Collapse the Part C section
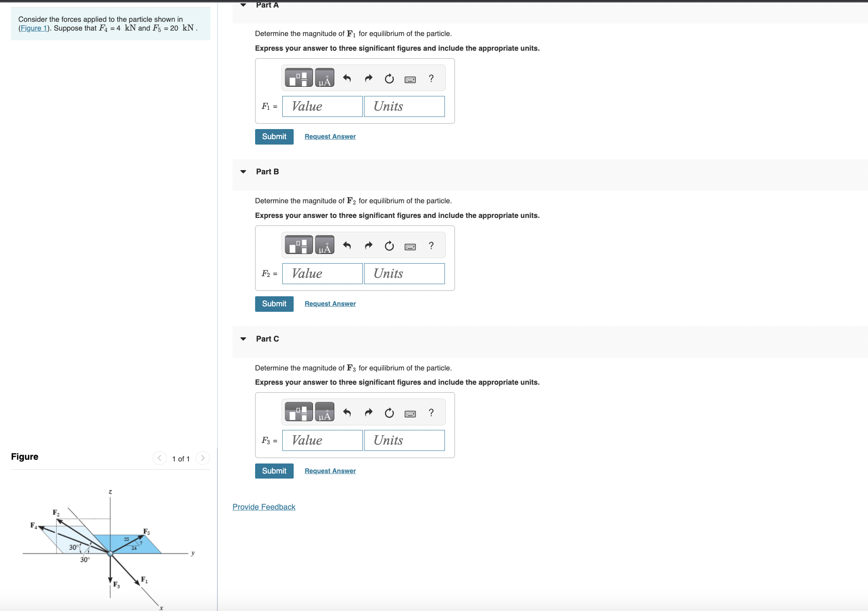The image size is (868, 611). 243,339
